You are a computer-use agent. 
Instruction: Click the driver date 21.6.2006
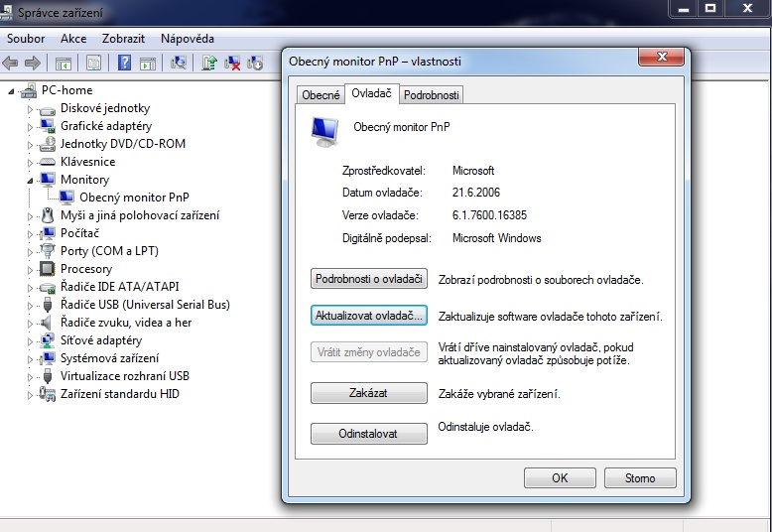[x=476, y=193]
